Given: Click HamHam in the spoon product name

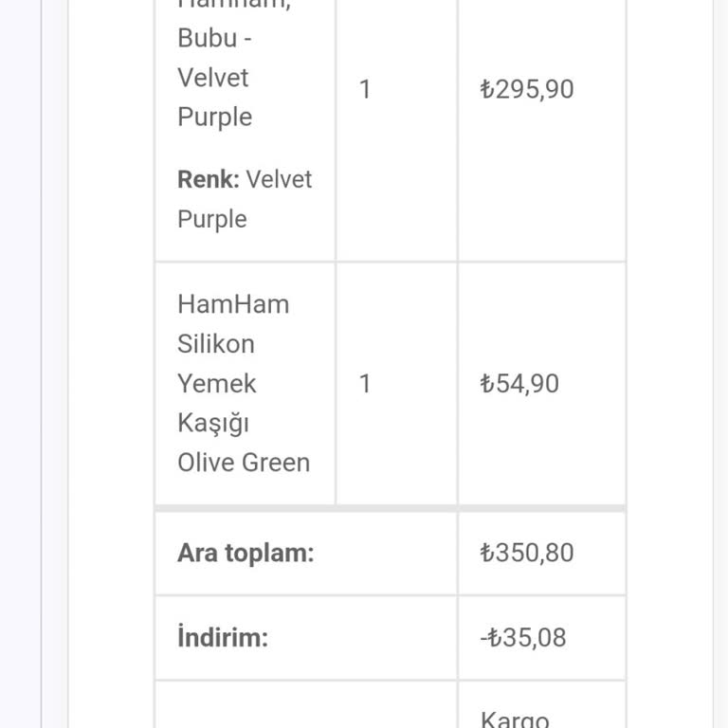Looking at the screenshot, I should click(233, 303).
